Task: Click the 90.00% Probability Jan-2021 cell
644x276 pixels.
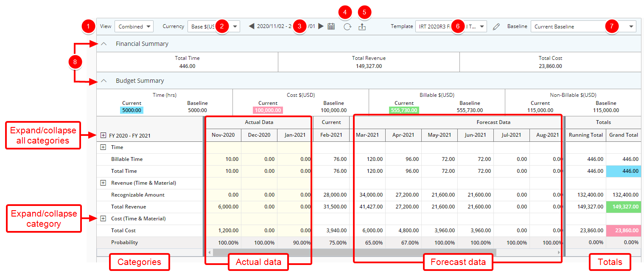Action: click(294, 242)
